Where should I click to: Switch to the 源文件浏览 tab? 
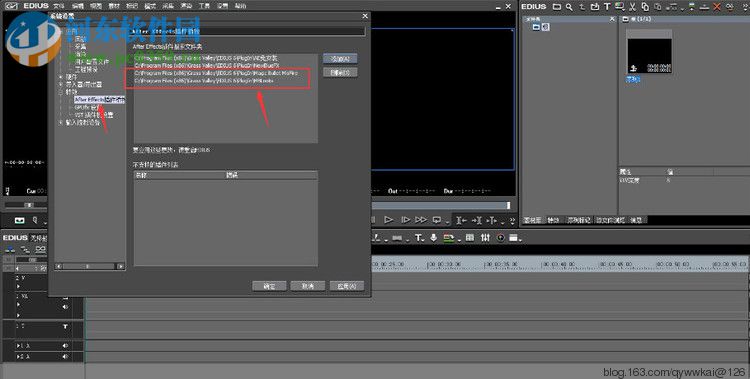coord(610,220)
